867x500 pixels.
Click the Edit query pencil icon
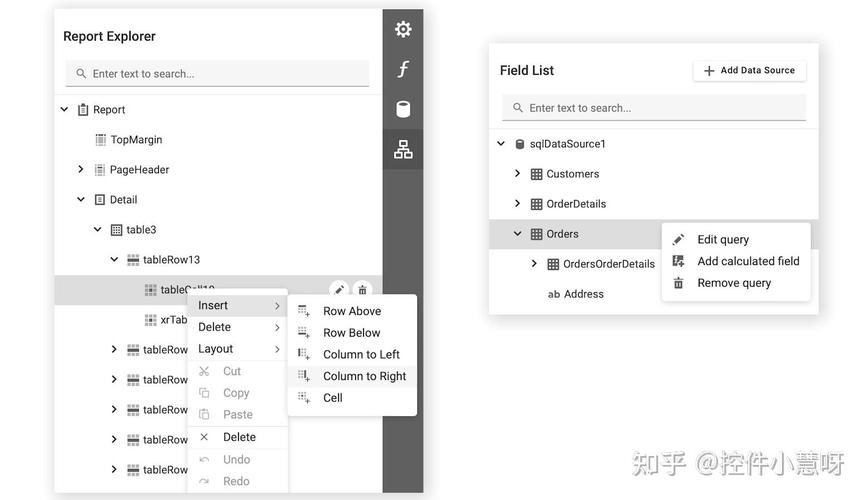(678, 239)
